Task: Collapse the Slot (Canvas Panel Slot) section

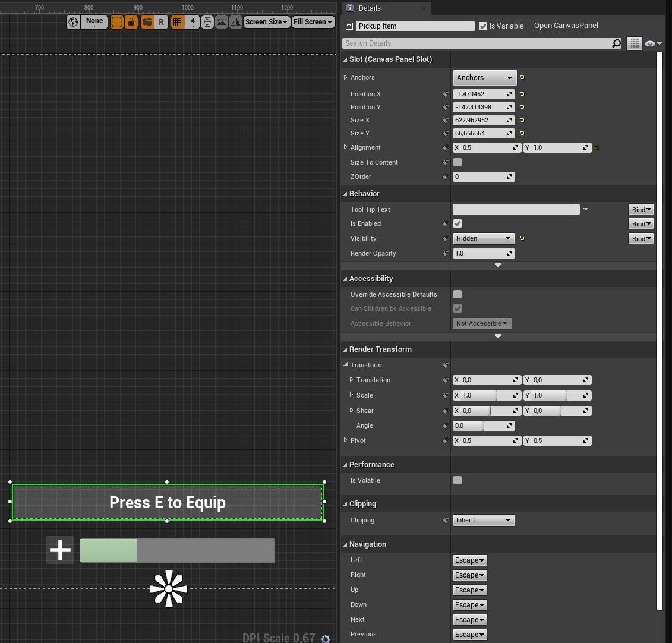Action: point(345,59)
